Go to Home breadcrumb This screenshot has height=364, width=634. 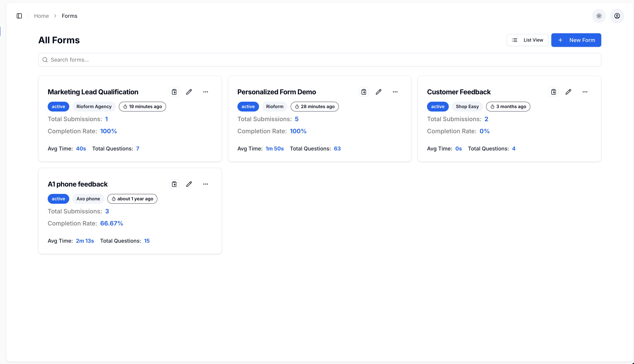pyautogui.click(x=41, y=16)
